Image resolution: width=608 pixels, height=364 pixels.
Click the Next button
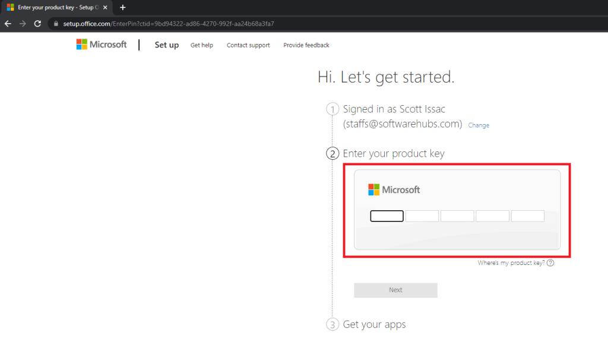point(395,290)
